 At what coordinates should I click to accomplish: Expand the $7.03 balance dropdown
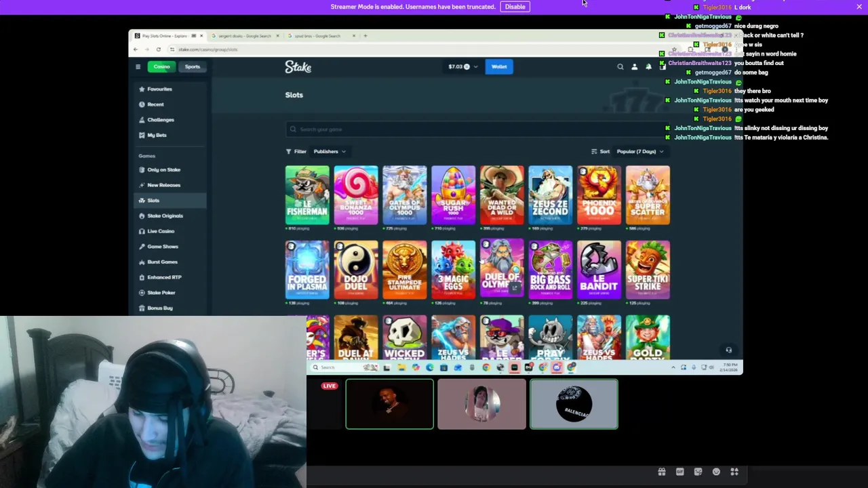point(463,66)
